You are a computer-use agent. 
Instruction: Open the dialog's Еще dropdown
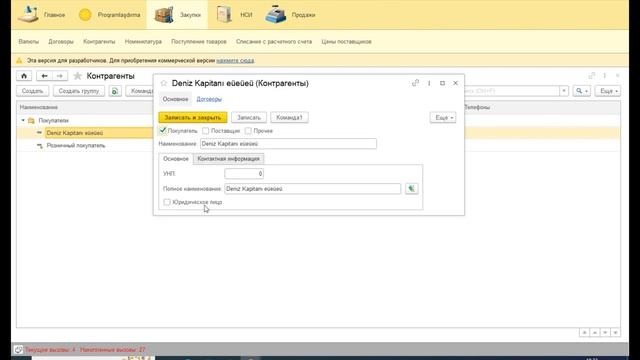pyautogui.click(x=443, y=118)
